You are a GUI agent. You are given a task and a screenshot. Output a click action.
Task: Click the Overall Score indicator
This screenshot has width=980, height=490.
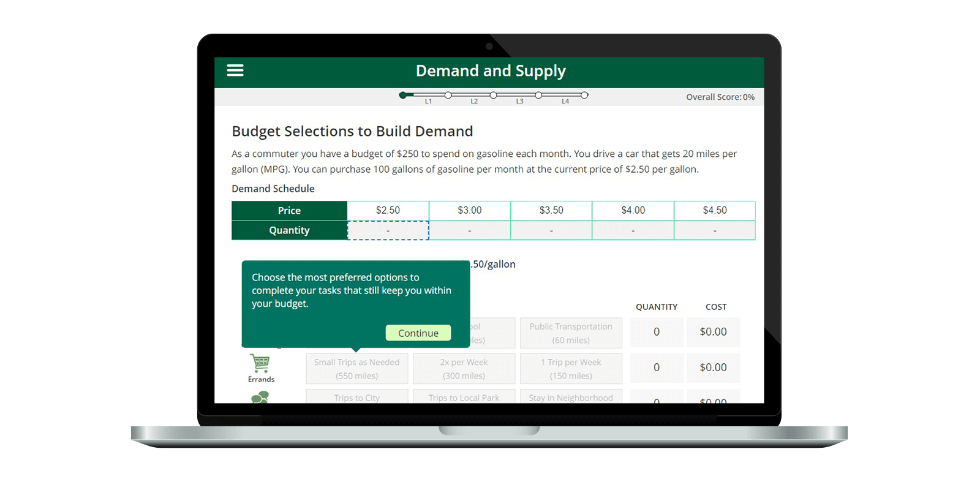click(x=720, y=97)
